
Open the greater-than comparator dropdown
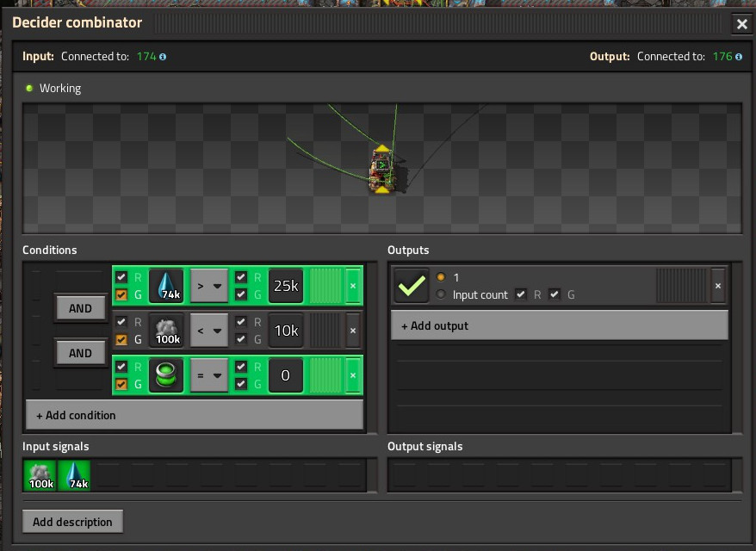(209, 286)
